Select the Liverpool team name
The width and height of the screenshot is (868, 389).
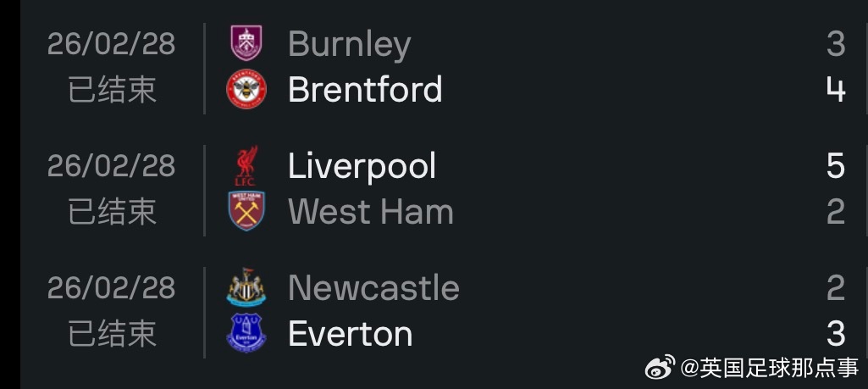coord(362,166)
